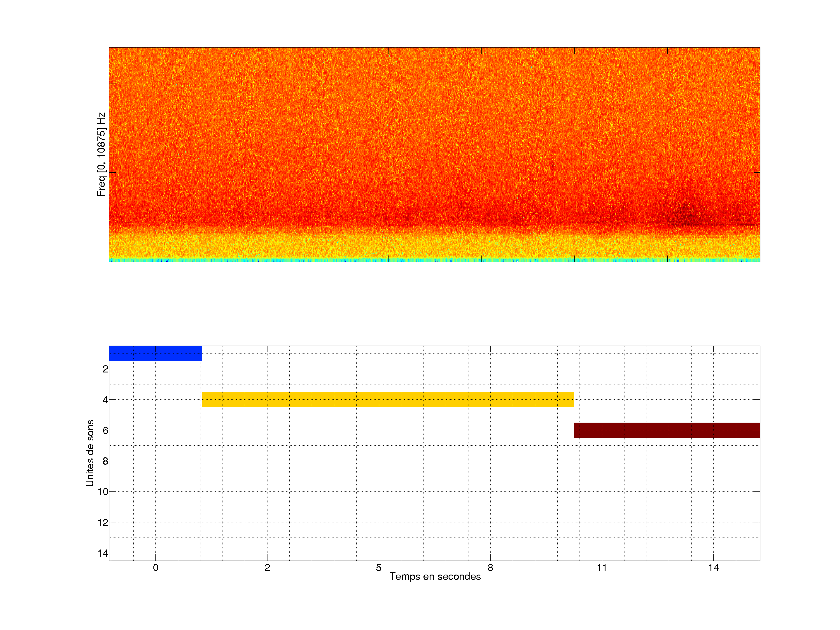Click y-axis tick label 4
The width and height of the screenshot is (840, 630).
(105, 400)
